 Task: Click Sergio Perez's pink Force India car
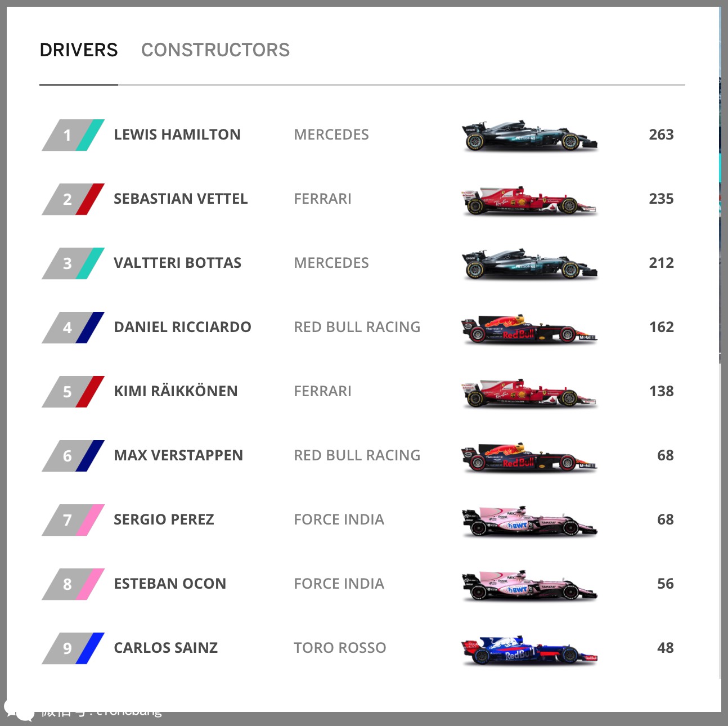[x=529, y=521]
